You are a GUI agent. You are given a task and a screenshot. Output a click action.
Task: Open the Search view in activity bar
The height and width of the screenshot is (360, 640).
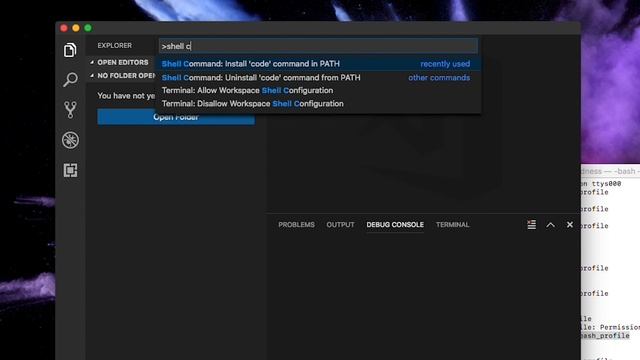70,79
